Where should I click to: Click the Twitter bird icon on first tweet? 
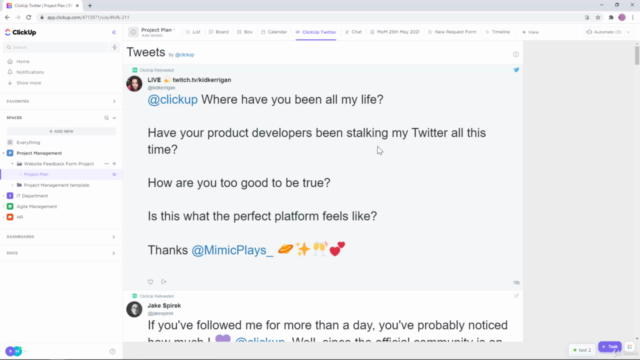tap(516, 70)
